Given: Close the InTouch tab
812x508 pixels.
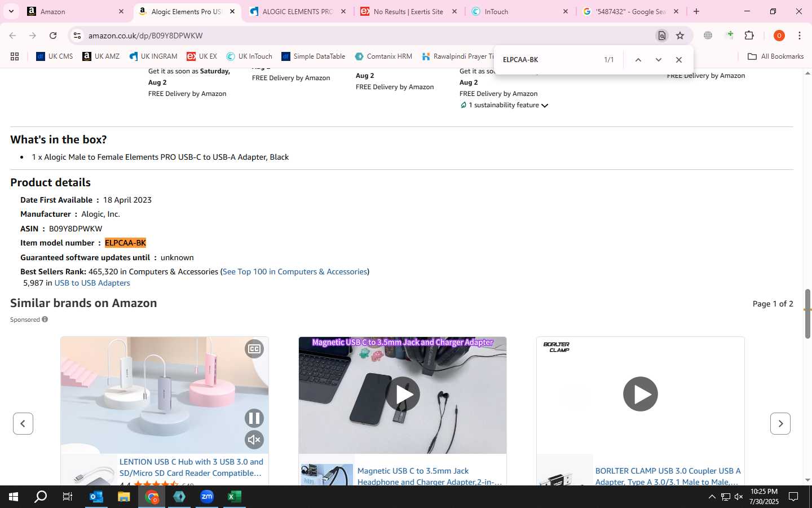Looking at the screenshot, I should tap(566, 11).
